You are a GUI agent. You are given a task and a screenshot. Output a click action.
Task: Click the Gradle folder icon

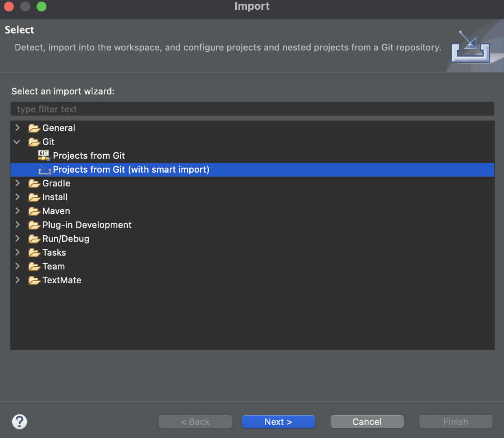(x=34, y=184)
